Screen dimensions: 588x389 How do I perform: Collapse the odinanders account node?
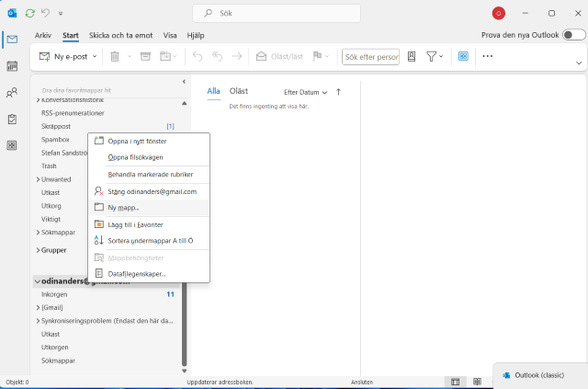click(x=37, y=281)
